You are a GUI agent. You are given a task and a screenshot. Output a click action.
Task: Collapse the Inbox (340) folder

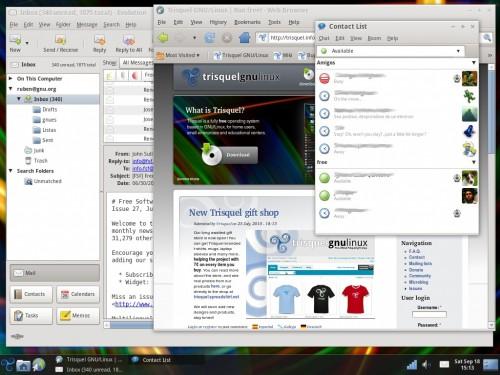tap(19, 99)
